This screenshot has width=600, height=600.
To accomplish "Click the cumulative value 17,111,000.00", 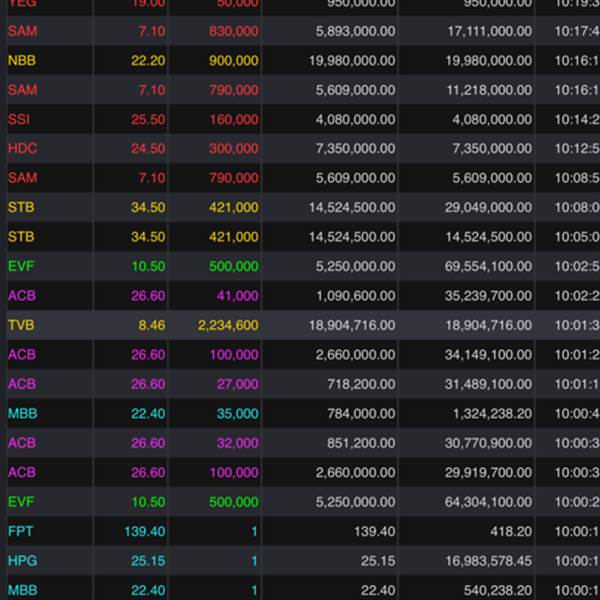I will click(490, 31).
